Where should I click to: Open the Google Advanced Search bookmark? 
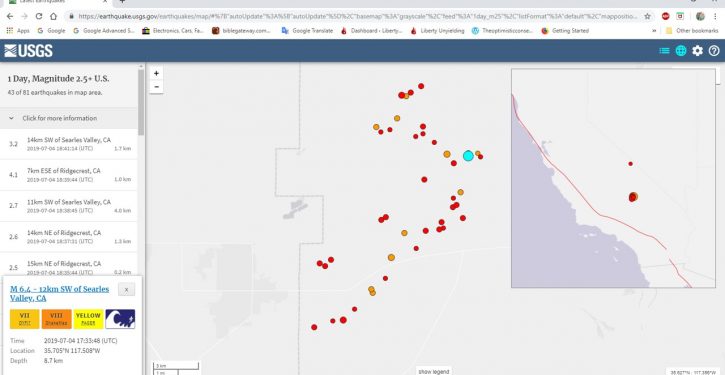point(104,31)
